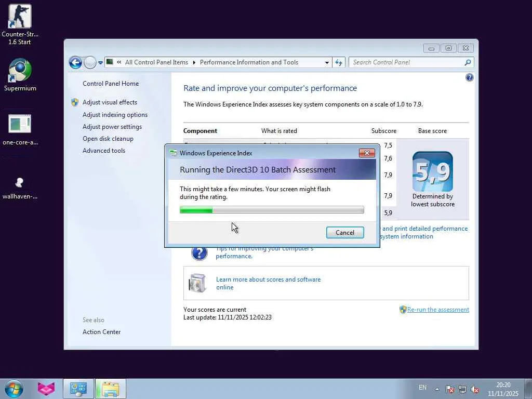Open disk cleanup link
Viewport: 532px width, 399px height.
[108, 138]
